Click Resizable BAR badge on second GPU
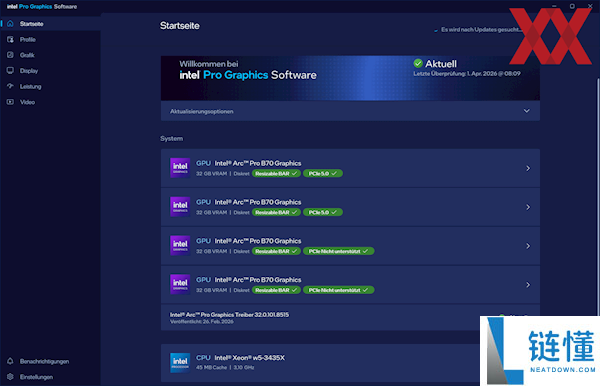The width and height of the screenshot is (600, 386). [x=276, y=212]
